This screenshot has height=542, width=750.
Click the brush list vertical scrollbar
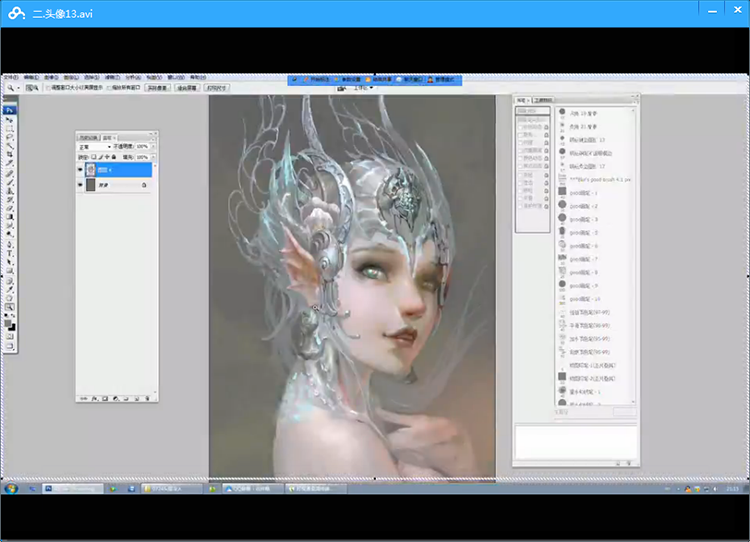pos(634,256)
